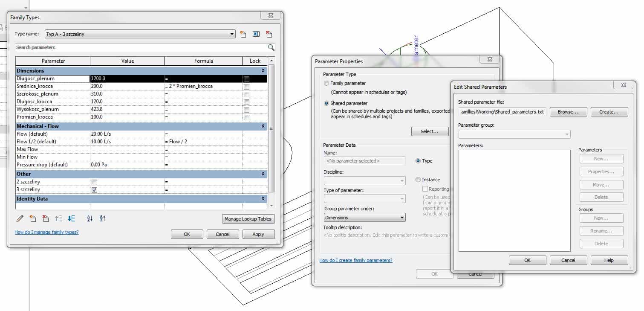Open the How do I manage family types link
This screenshot has height=311, width=644.
tap(46, 232)
